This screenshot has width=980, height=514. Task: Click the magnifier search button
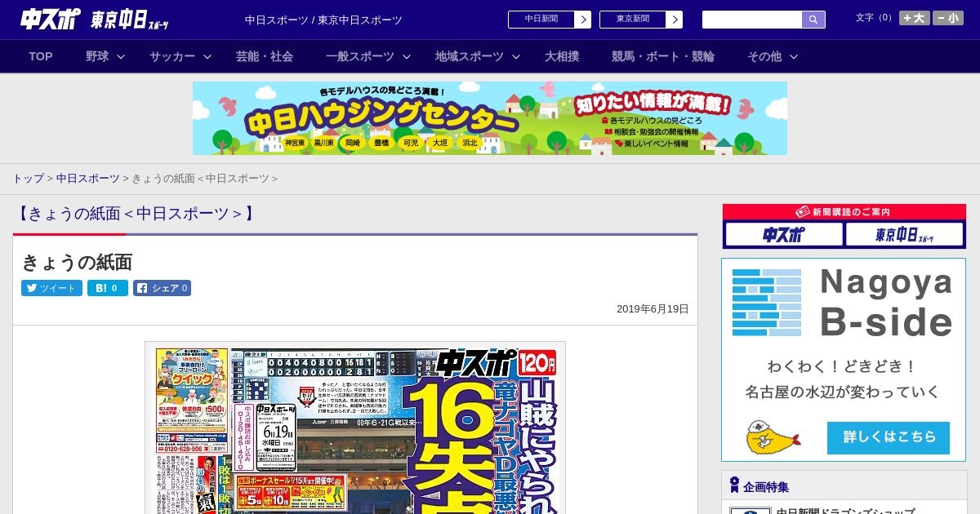click(x=813, y=20)
